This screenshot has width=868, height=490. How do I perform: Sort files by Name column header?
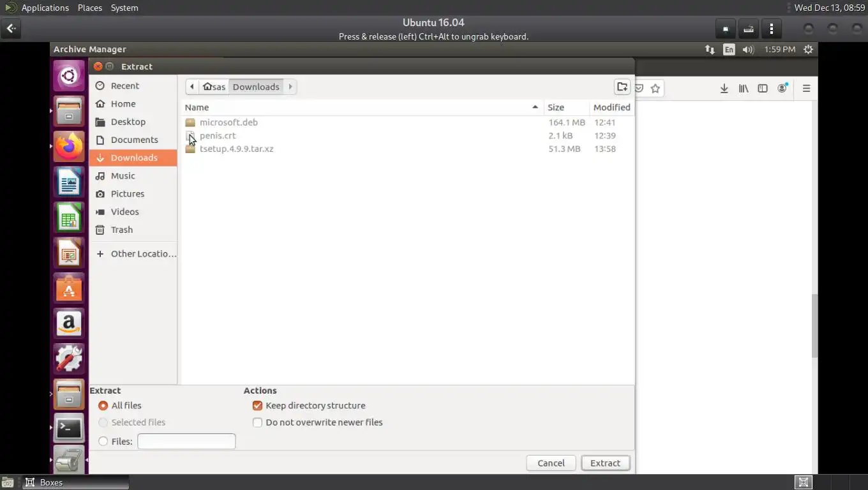pyautogui.click(x=363, y=107)
